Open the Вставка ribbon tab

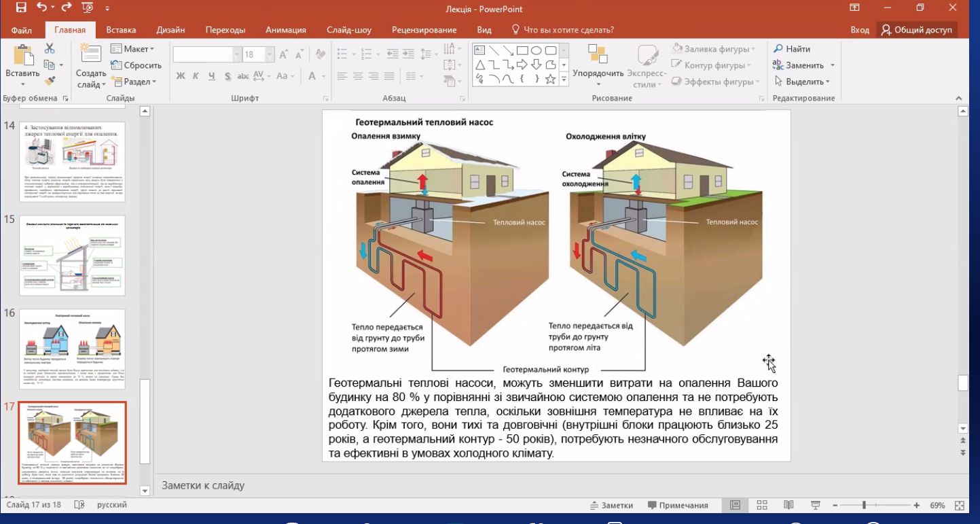click(121, 30)
